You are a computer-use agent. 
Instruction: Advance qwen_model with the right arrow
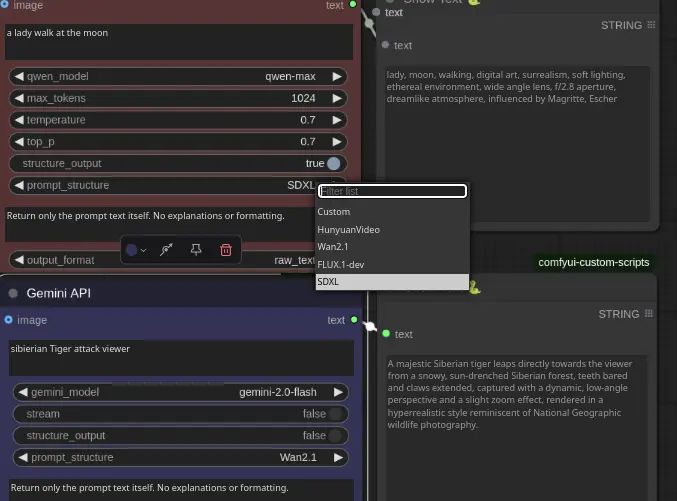[337, 76]
